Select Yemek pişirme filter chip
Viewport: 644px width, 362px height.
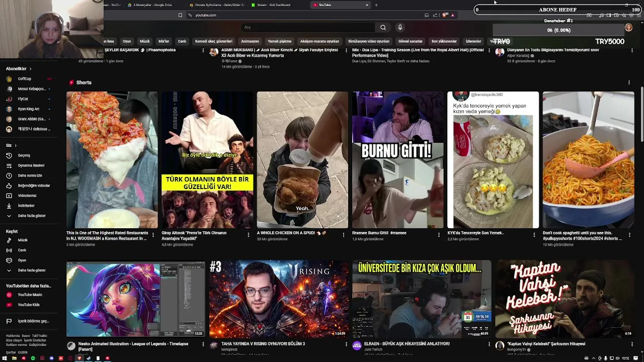click(279, 41)
